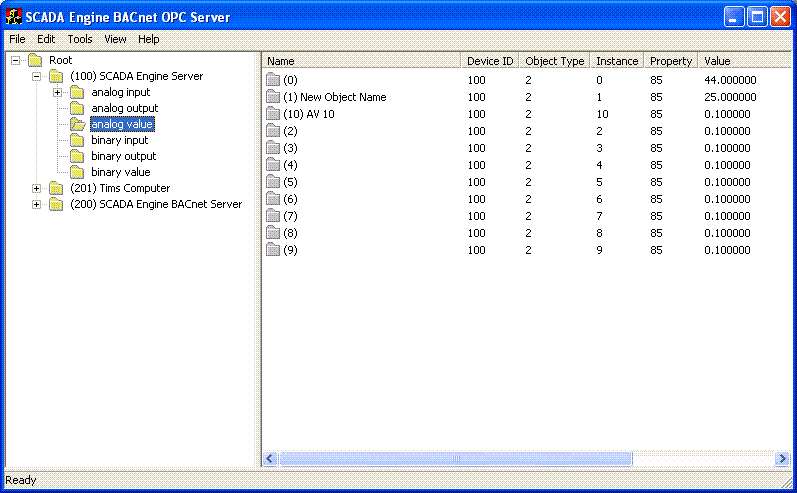797x493 pixels.
Task: Sort by the Device ID column header
Action: pyautogui.click(x=490, y=61)
